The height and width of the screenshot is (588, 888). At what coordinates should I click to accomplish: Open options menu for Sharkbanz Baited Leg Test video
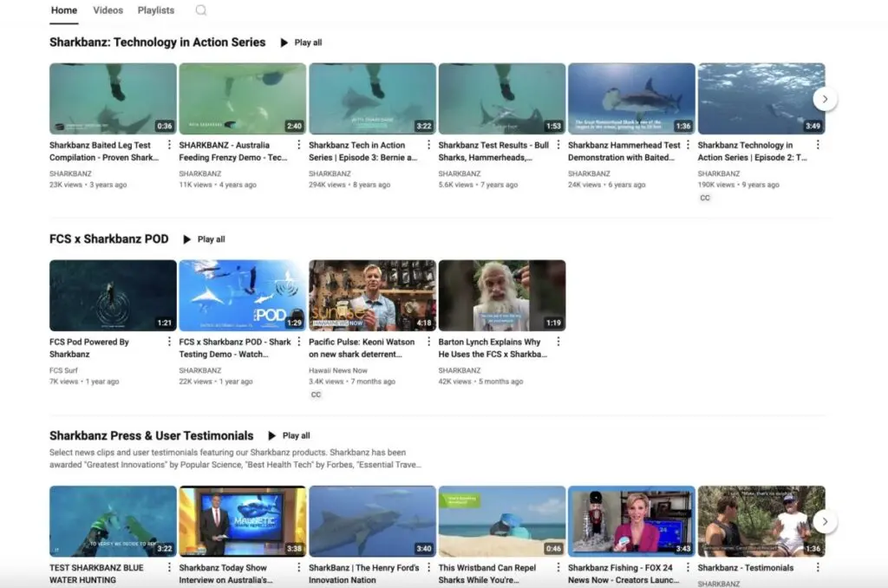[169, 146]
